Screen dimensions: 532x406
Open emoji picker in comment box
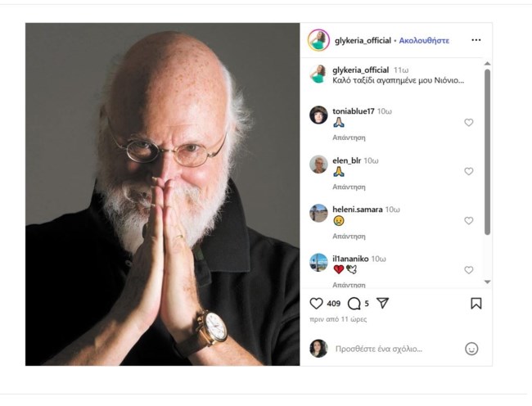tap(471, 349)
